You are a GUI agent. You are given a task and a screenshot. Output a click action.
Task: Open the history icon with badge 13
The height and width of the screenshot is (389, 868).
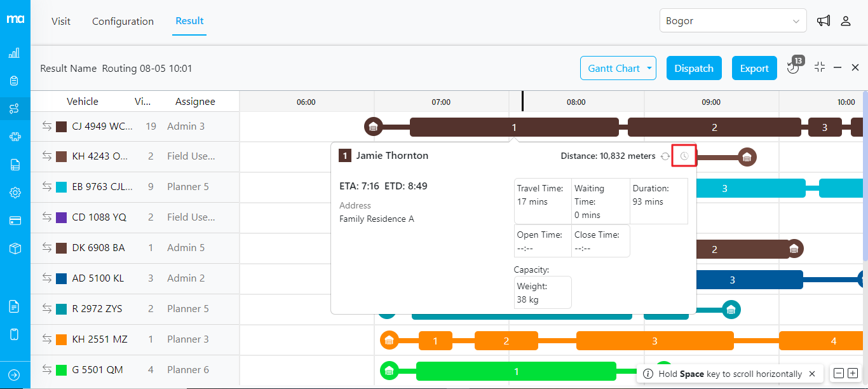pyautogui.click(x=793, y=67)
